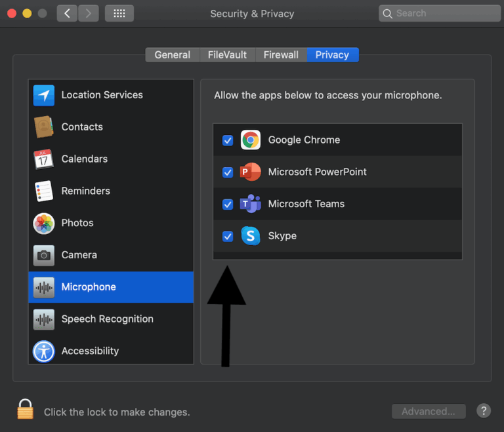Open help with question mark button
The height and width of the screenshot is (432, 504).
[x=484, y=411]
